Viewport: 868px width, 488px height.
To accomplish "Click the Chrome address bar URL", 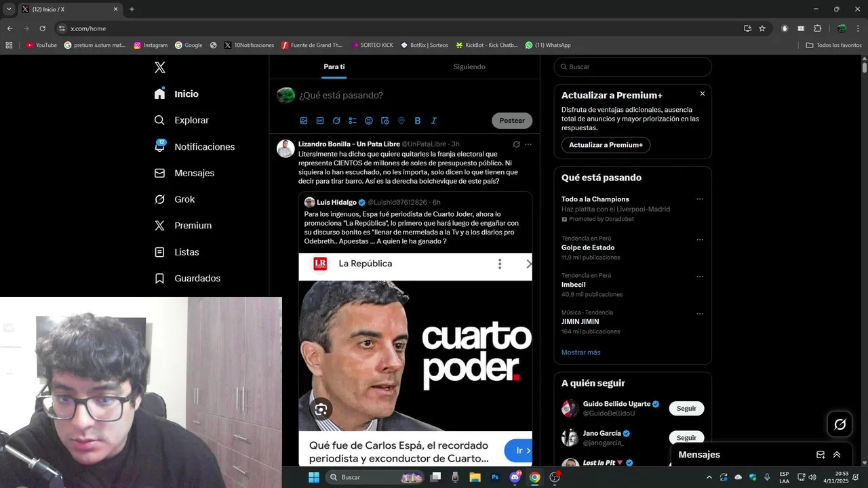I will point(88,28).
